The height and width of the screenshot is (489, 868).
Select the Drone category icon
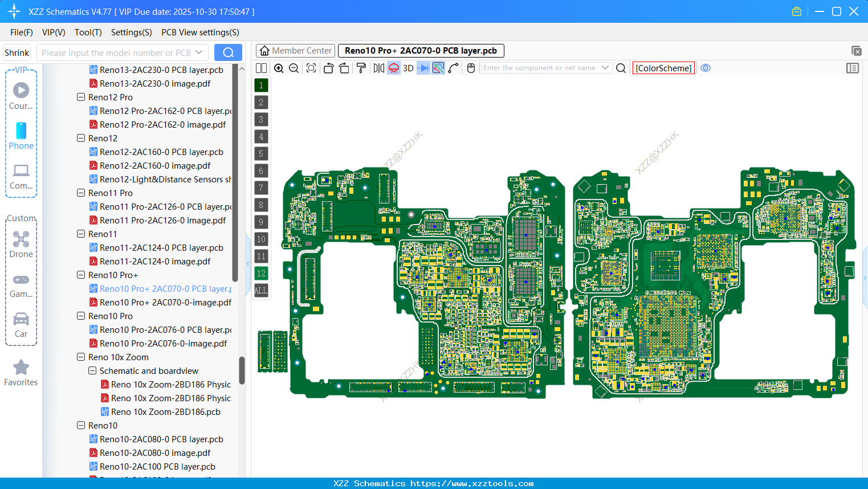pos(21,242)
